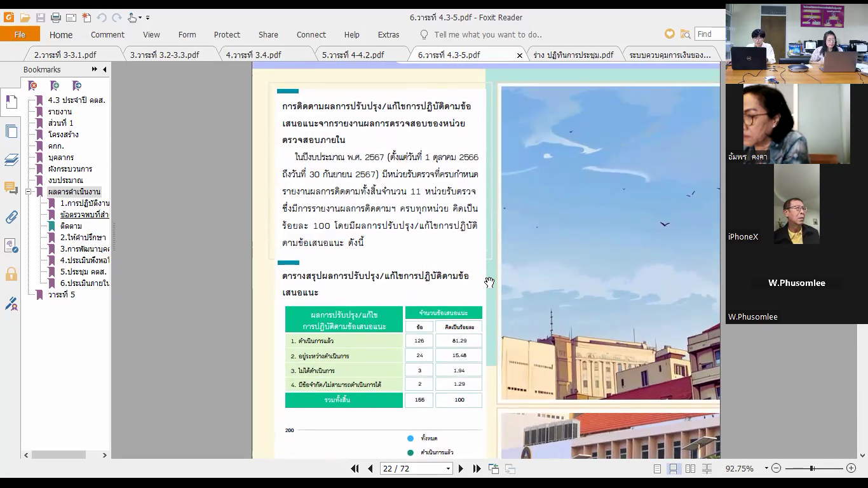Click the Foxit heart icon near Find
This screenshot has width=868, height=488.
tap(670, 34)
